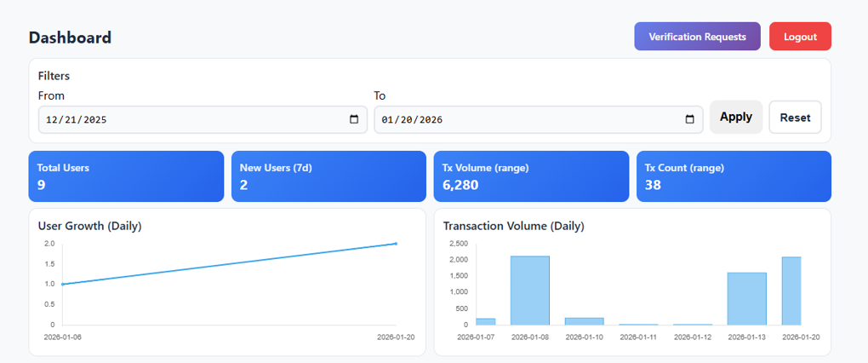
Task: Open the From date calendar picker icon
Action: pos(354,119)
